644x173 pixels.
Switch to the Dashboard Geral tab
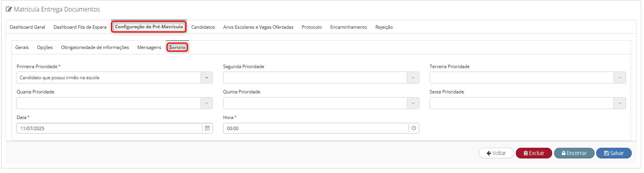(x=28, y=27)
